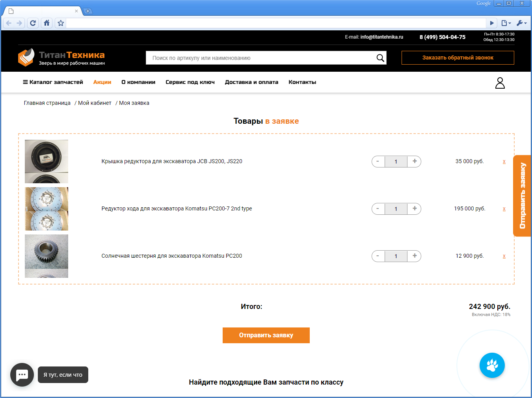This screenshot has height=398, width=532.
Task: Go to Доставка и оплата page
Action: pos(251,82)
